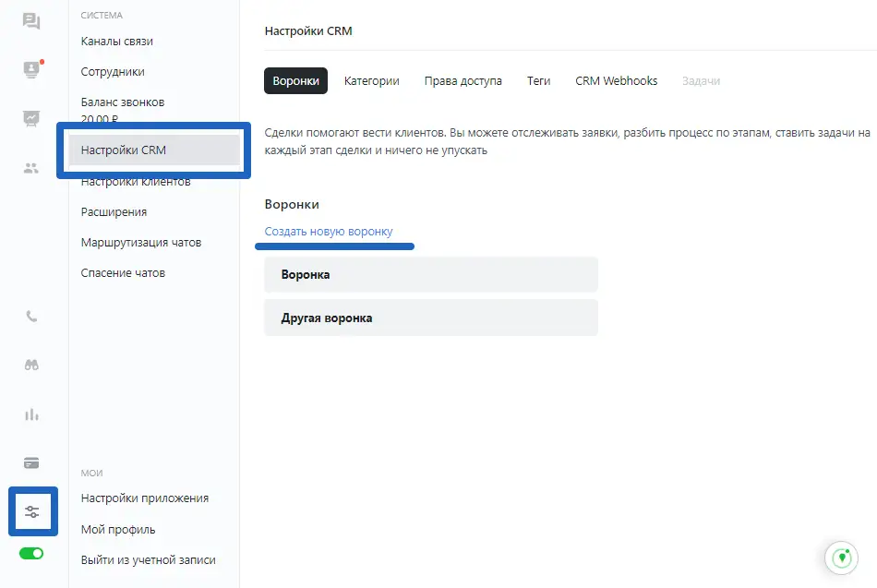Click the green map pin help widget
877x588 pixels.
[x=841, y=558]
